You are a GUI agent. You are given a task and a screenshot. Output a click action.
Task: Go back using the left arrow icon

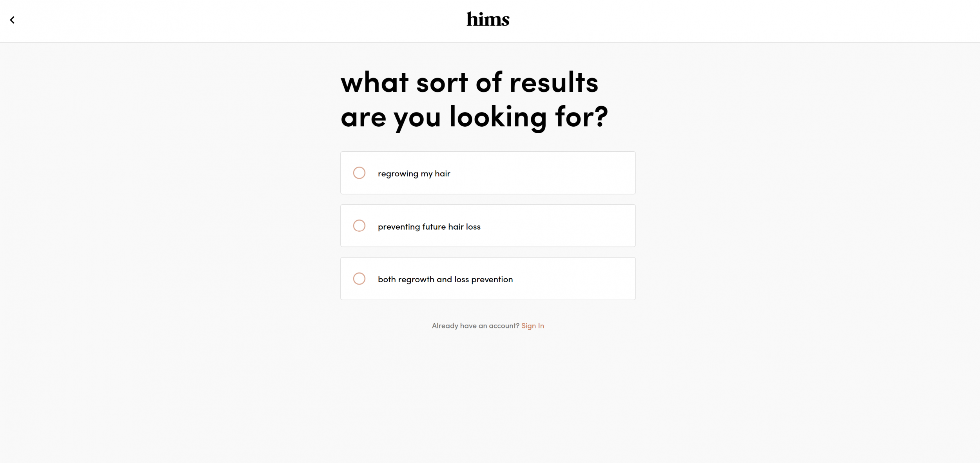pyautogui.click(x=12, y=20)
